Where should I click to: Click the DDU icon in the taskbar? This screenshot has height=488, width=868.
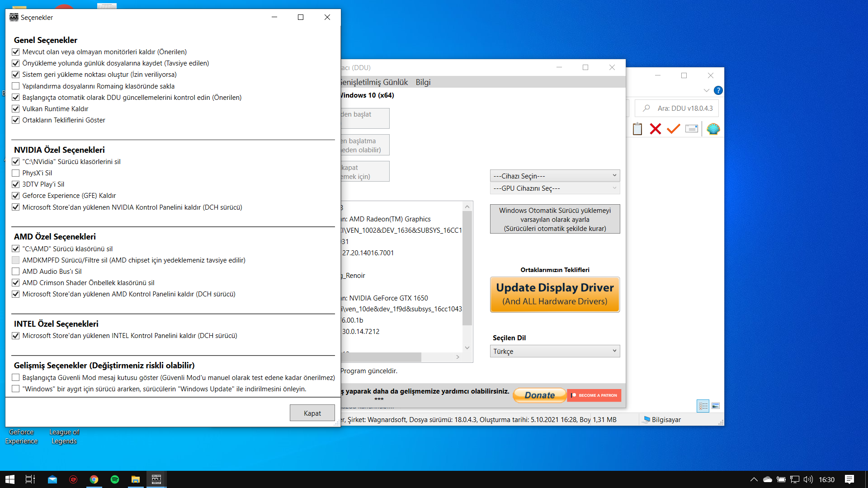pyautogui.click(x=156, y=479)
